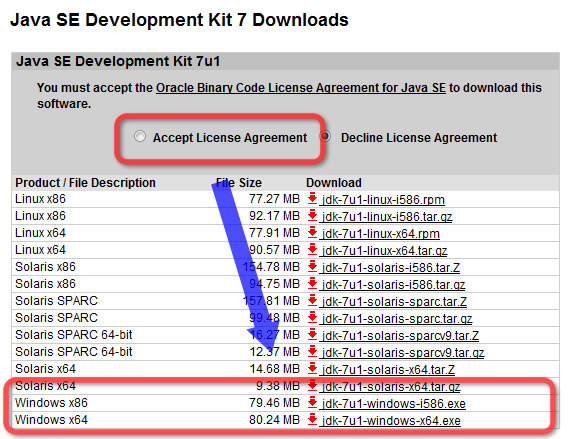Screen dimensions: 574x439
Task: Download jdk-7u1-solaris-sparc.tar.Z
Action: 394,302
